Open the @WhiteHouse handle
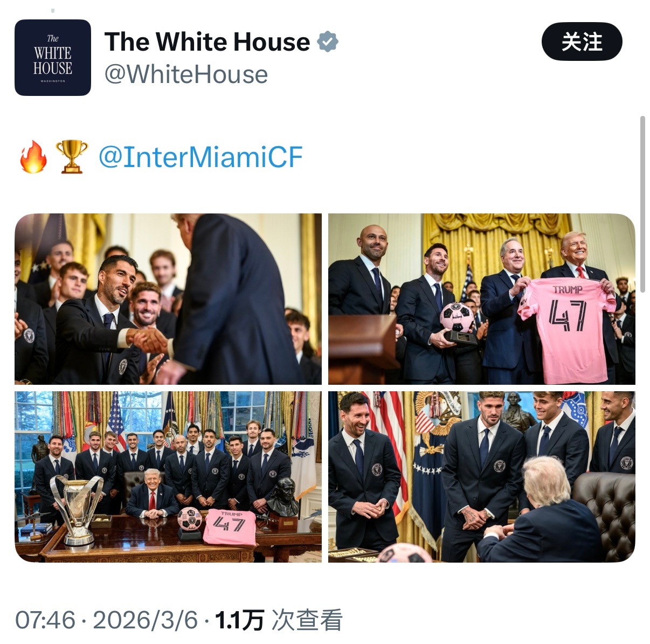 click(186, 74)
